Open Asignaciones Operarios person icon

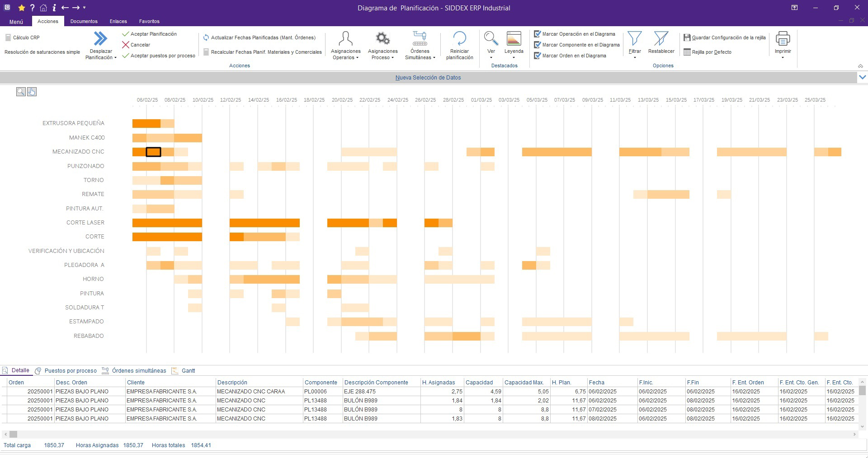point(345,39)
